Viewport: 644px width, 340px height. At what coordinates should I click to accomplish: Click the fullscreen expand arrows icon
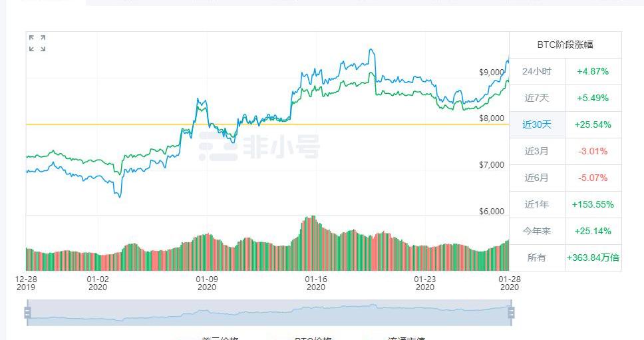(x=37, y=43)
